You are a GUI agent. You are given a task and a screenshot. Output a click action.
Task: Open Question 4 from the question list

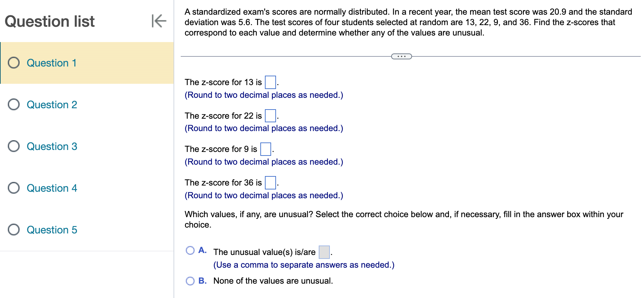click(52, 188)
